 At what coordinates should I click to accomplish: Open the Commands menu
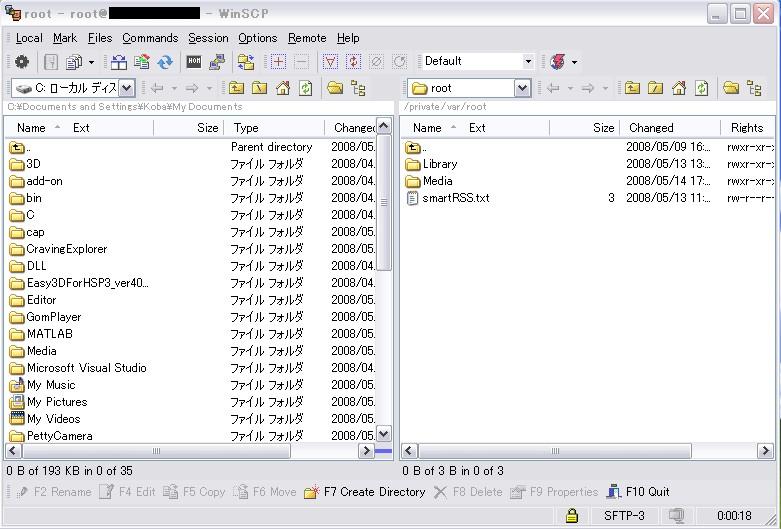(x=150, y=38)
